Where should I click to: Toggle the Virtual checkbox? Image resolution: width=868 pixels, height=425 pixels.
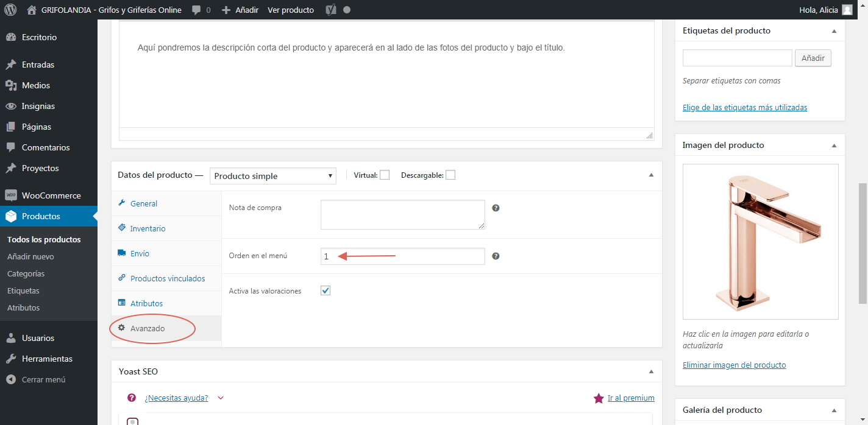pyautogui.click(x=385, y=175)
